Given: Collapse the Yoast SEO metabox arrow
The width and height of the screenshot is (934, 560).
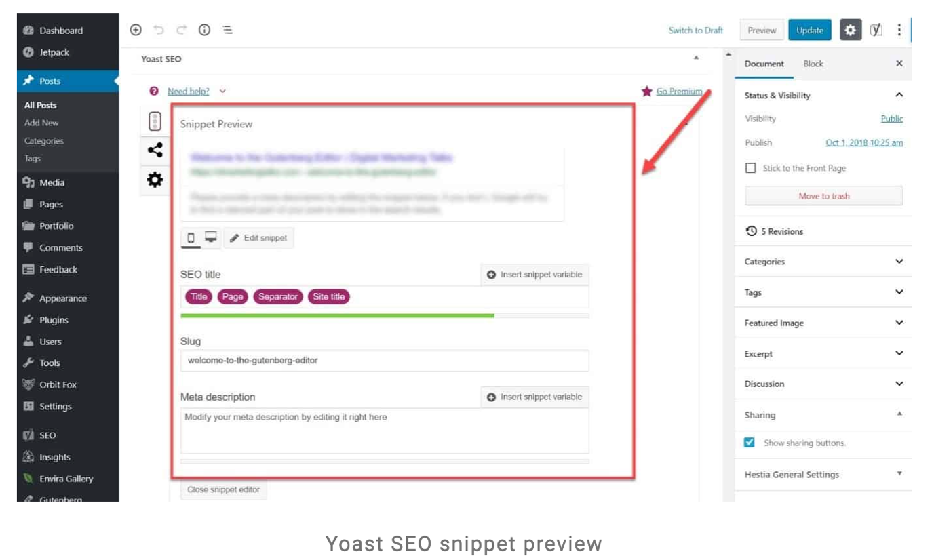Looking at the screenshot, I should pyautogui.click(x=696, y=59).
